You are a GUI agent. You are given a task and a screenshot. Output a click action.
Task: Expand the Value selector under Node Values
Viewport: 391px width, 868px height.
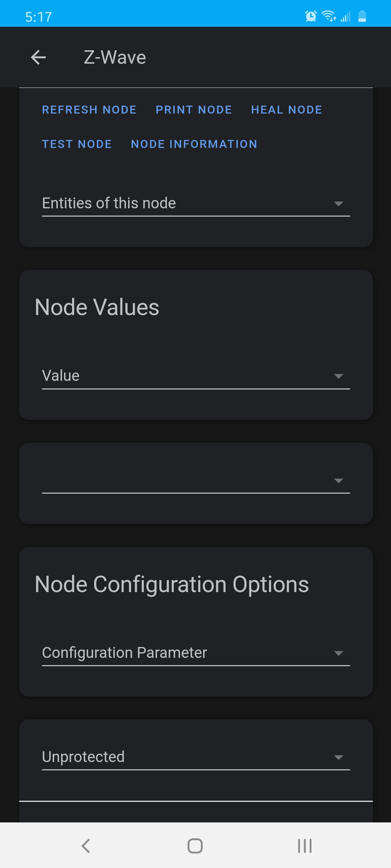tap(195, 375)
